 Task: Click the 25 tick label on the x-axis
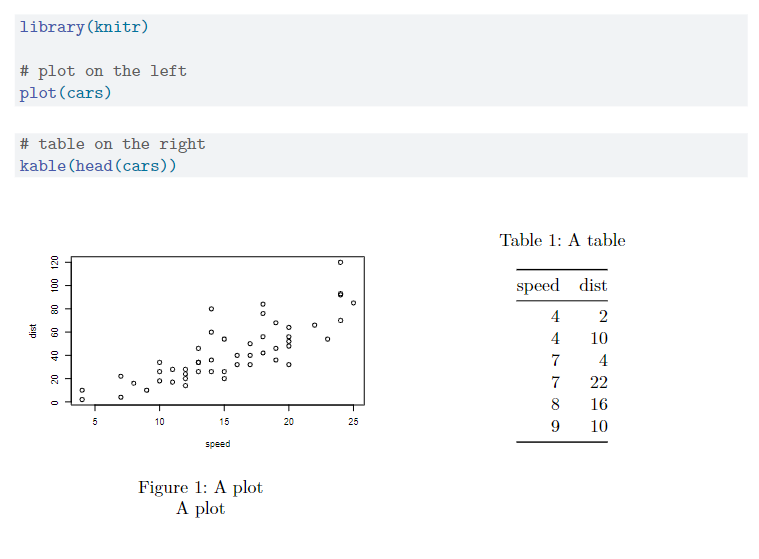pyautogui.click(x=353, y=422)
